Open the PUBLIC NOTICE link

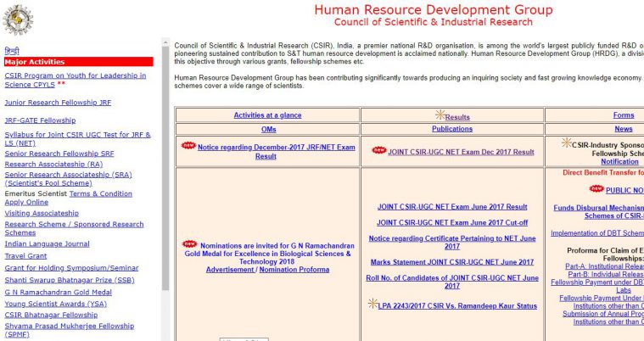click(x=624, y=191)
